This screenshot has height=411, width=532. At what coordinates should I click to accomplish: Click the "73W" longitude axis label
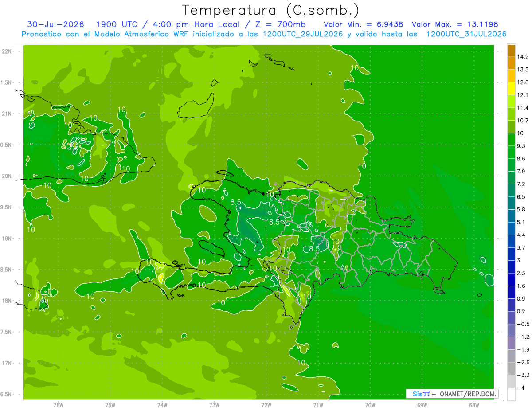(x=214, y=405)
